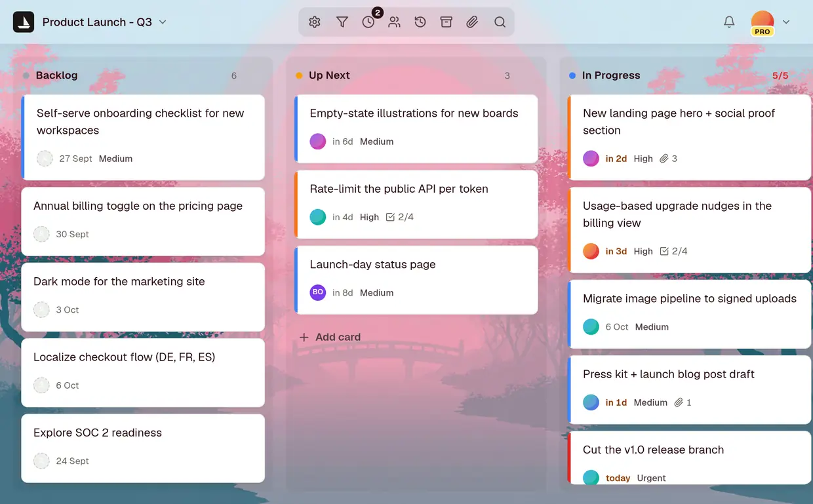Click assignee avatar on Cut v1.0 release card
This screenshot has height=504, width=813.
coord(591,478)
